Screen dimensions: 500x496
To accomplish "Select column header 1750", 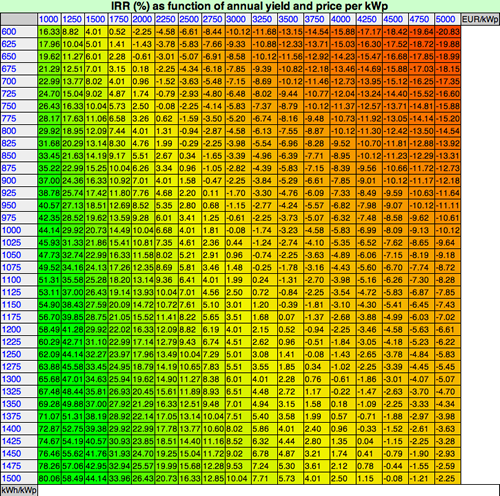I will pos(119,19).
